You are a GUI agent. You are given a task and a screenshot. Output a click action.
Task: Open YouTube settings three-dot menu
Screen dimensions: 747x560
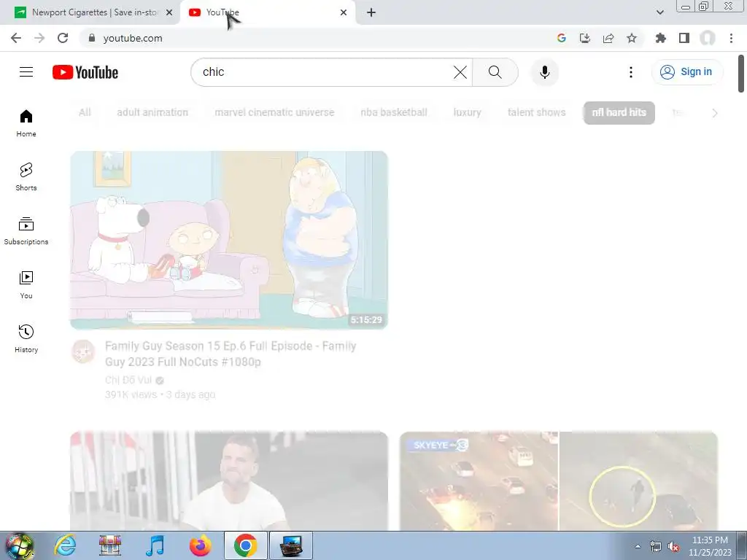631,72
